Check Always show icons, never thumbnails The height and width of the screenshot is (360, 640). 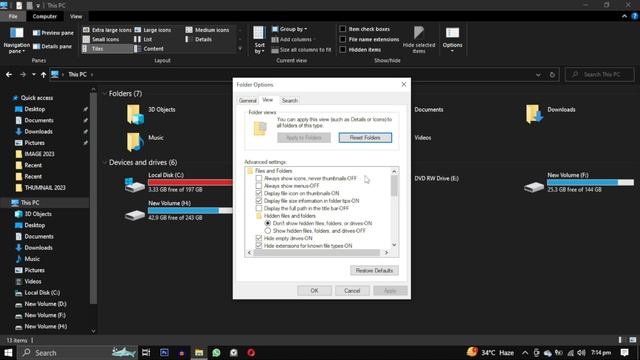pyautogui.click(x=259, y=178)
